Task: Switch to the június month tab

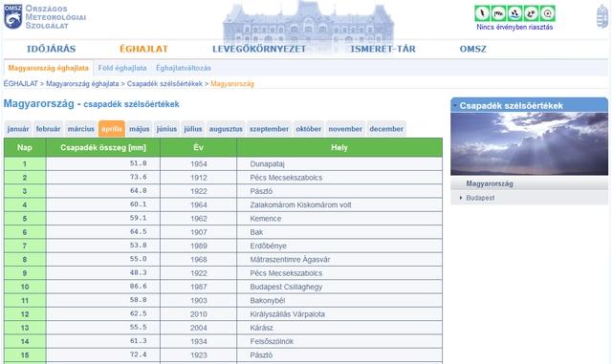Action: click(x=166, y=129)
